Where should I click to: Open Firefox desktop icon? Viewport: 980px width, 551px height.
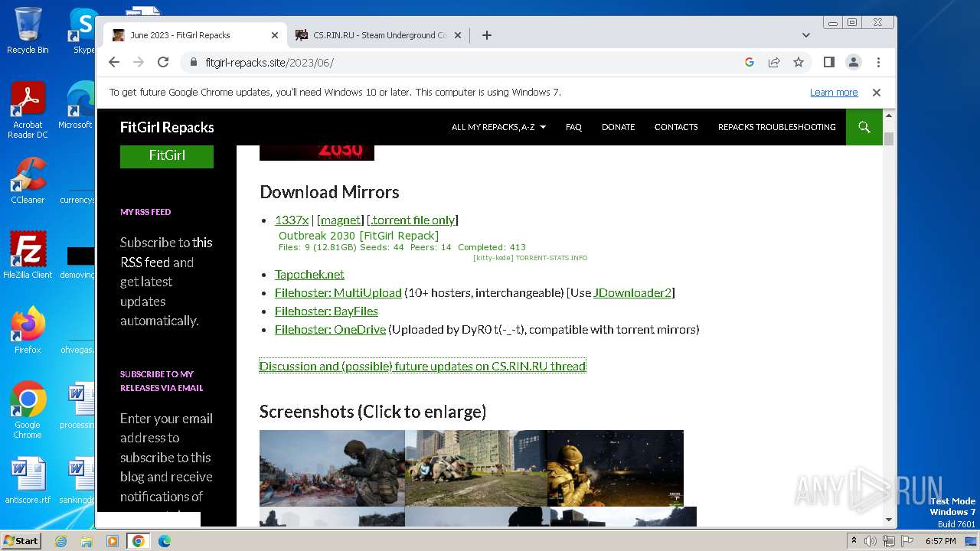[28, 330]
